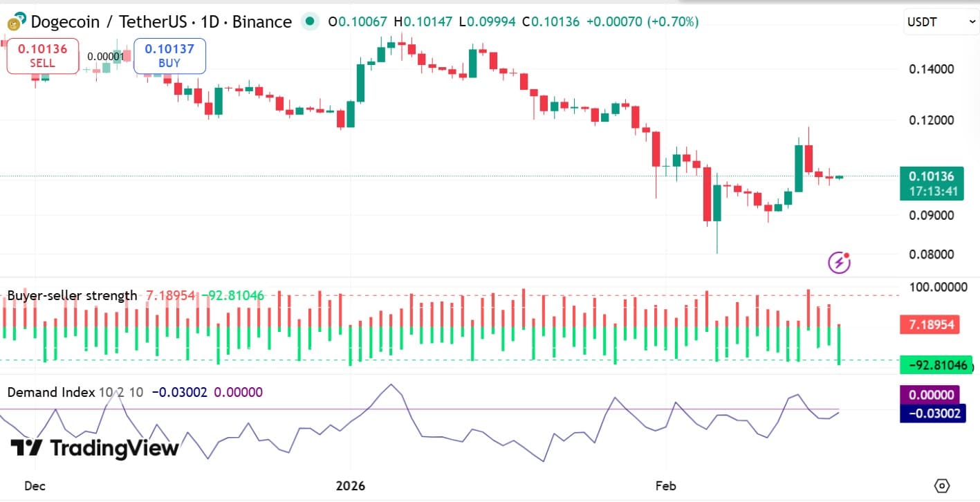Click the Feb label on time axis
The width and height of the screenshot is (980, 502).
(665, 485)
